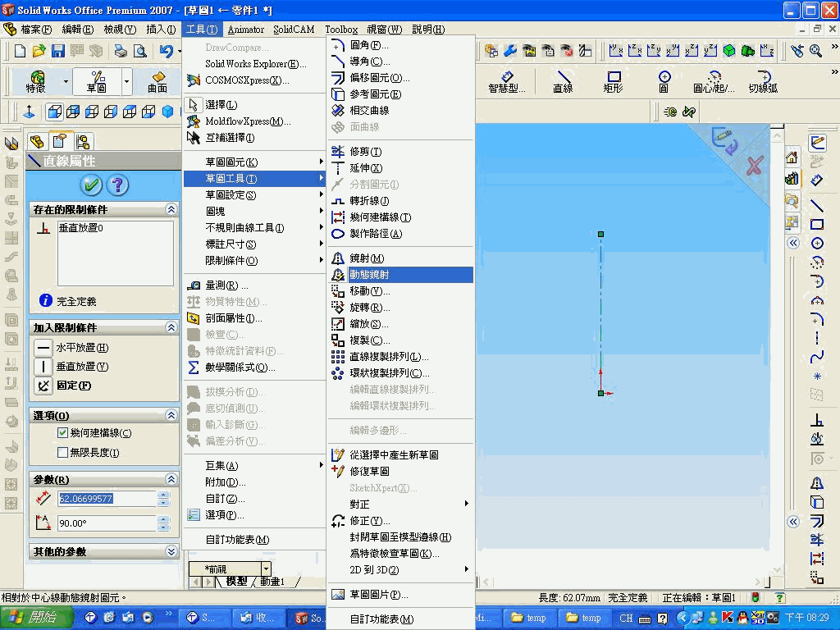The width and height of the screenshot is (840, 630).
Task: Choose 環狀複製排列(C)... menu entry
Action: (400, 373)
